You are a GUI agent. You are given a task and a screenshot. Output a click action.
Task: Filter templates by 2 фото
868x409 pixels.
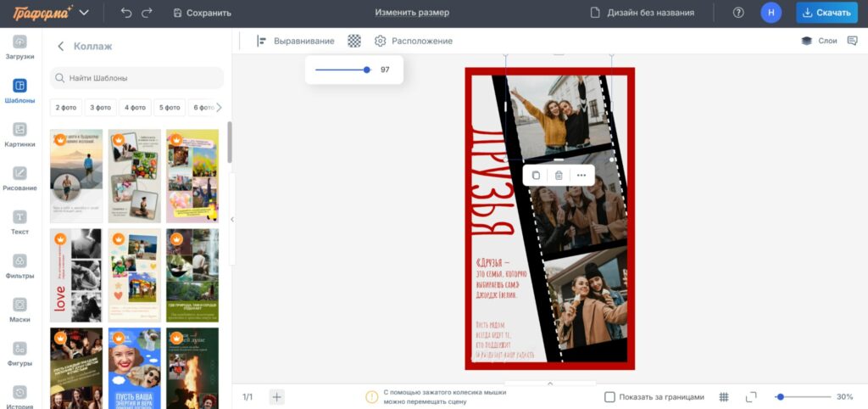(66, 108)
